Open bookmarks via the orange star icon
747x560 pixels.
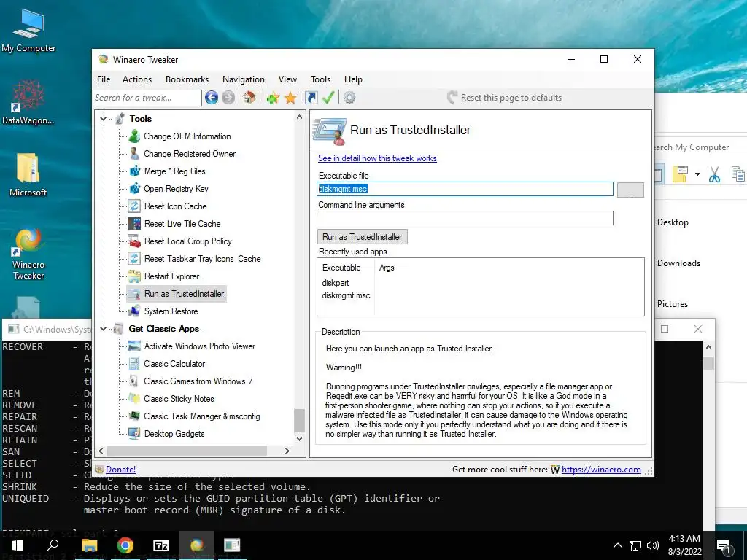coord(290,98)
